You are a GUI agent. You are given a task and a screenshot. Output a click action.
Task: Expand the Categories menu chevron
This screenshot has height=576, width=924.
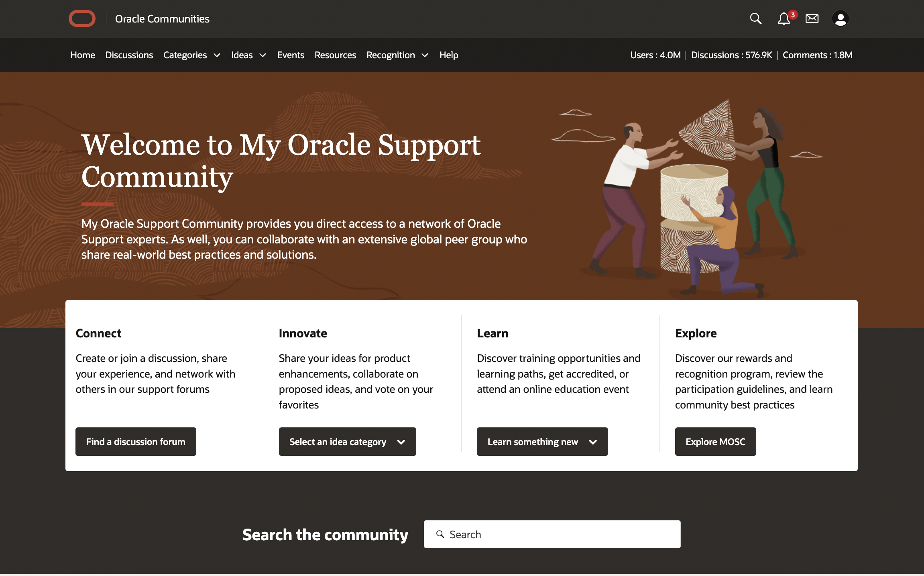point(217,55)
